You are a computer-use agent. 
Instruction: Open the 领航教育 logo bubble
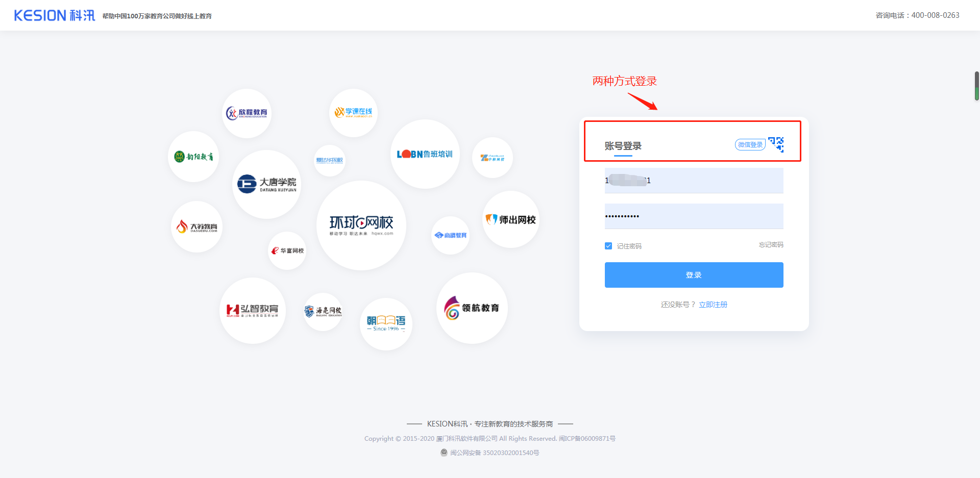click(472, 308)
